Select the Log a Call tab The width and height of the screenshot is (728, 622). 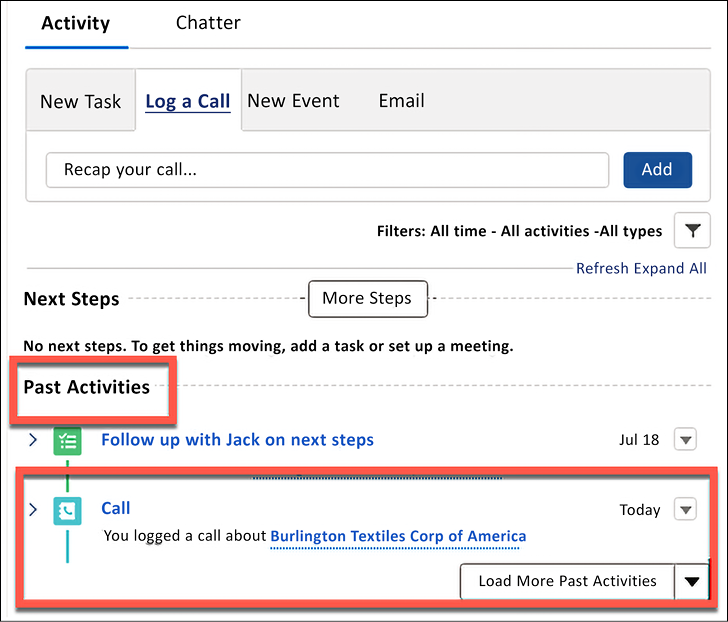click(188, 101)
